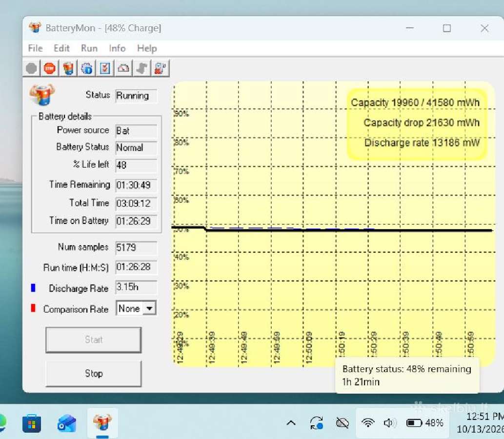Open battery information from the toolbar battery icon

[x=68, y=68]
